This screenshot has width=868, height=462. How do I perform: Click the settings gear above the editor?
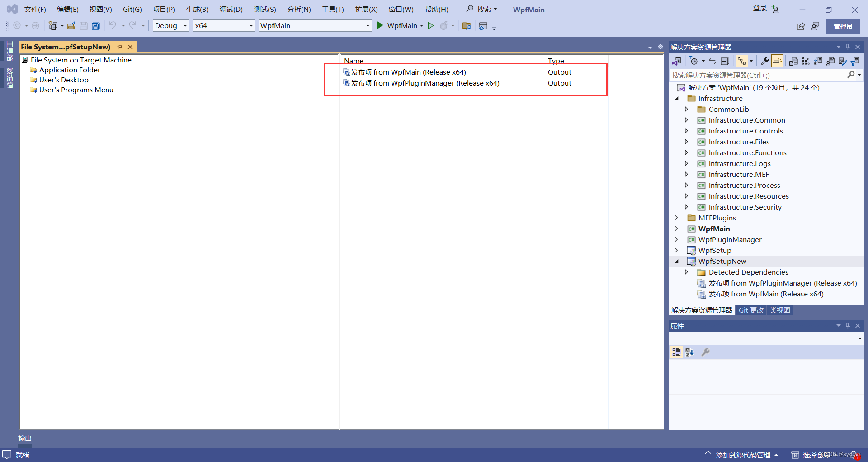(660, 47)
